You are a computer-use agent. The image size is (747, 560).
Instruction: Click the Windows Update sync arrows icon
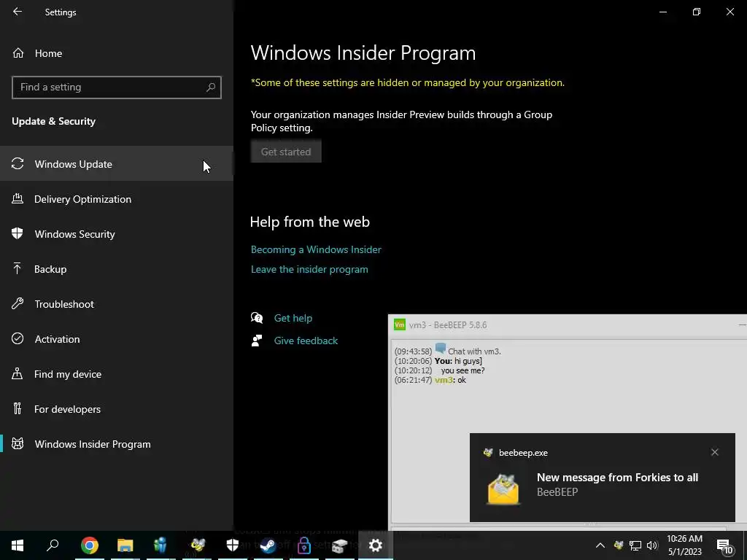point(18,164)
